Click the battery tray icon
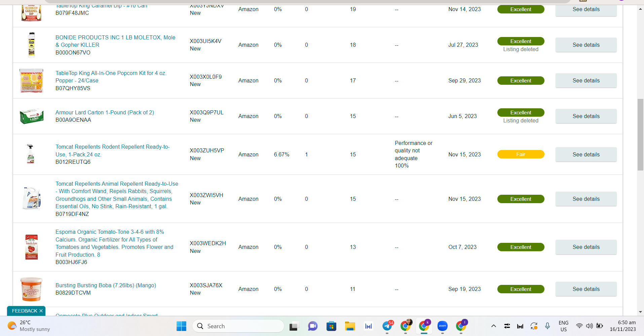The width and height of the screenshot is (644, 336). click(599, 326)
